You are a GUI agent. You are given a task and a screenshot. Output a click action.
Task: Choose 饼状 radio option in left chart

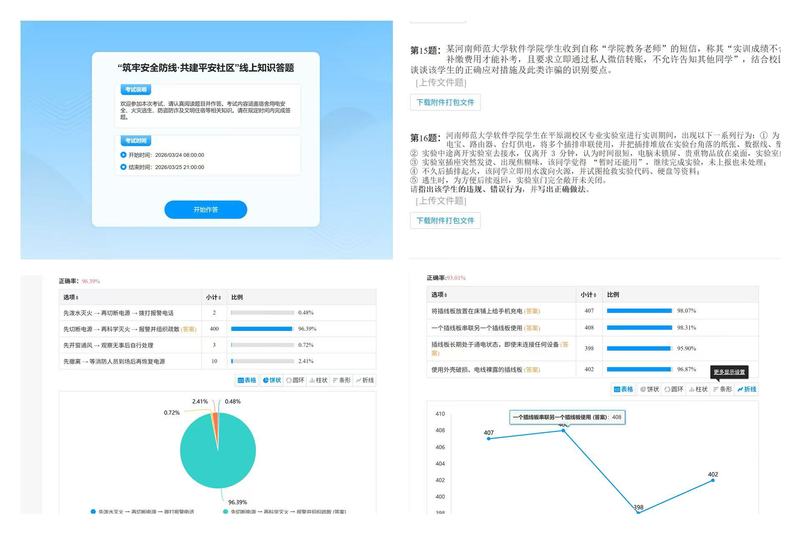click(x=272, y=381)
